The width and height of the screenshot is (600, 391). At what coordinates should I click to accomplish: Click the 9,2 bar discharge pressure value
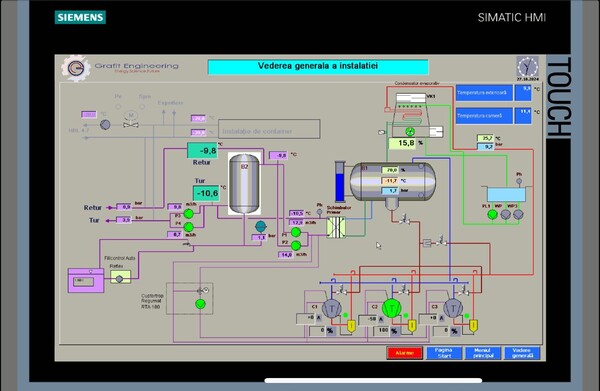pyautogui.click(x=485, y=147)
